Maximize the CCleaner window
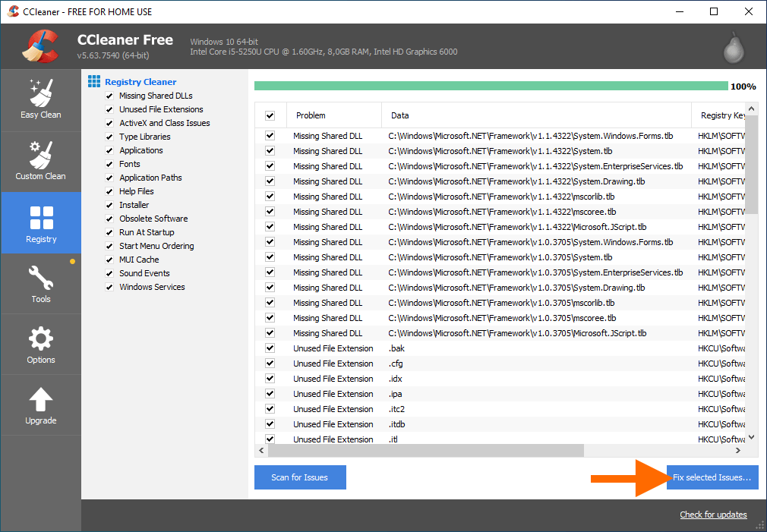 [x=714, y=11]
